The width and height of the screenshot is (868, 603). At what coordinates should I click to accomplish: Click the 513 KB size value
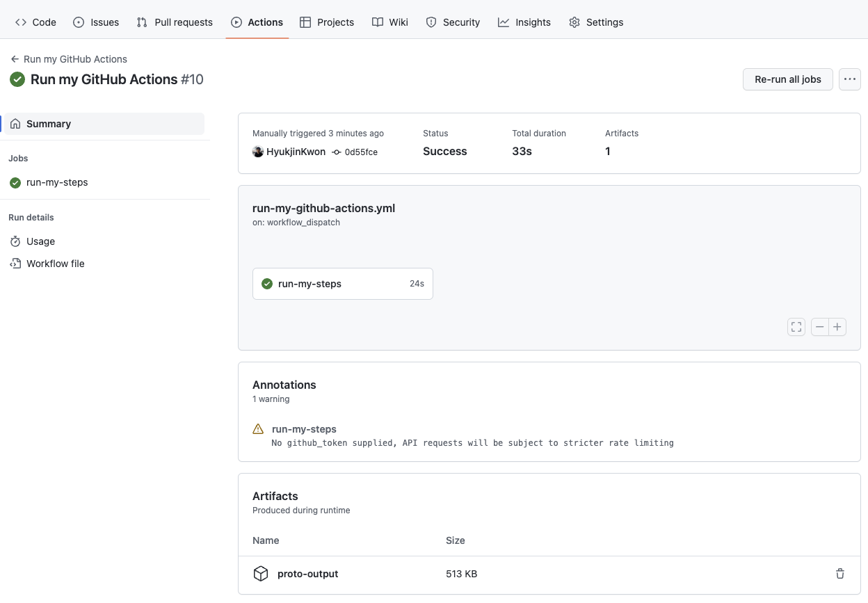pos(461,574)
